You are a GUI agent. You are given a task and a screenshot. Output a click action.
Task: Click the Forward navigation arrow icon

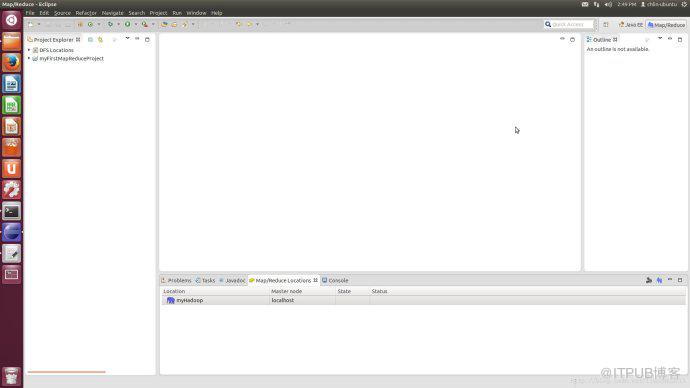[250, 25]
